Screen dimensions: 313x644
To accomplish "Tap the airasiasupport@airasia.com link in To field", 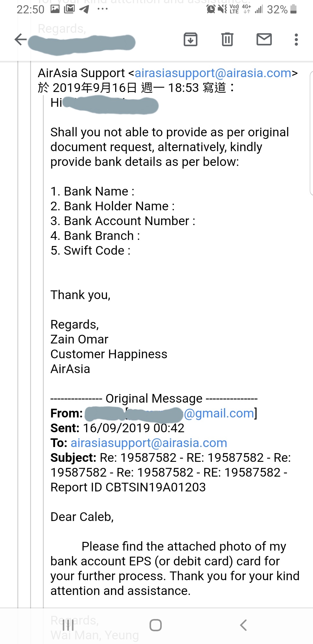I will (149, 443).
